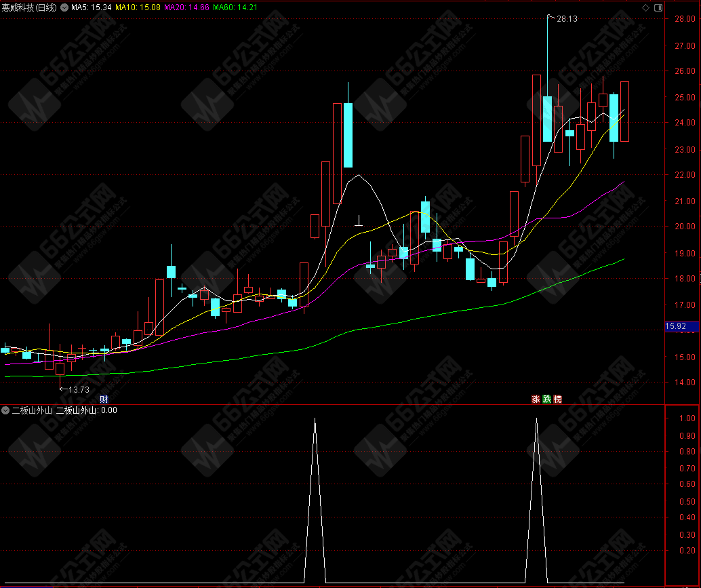Click the 0.60 indicator axis label
The image size is (701, 588).
pos(687,484)
